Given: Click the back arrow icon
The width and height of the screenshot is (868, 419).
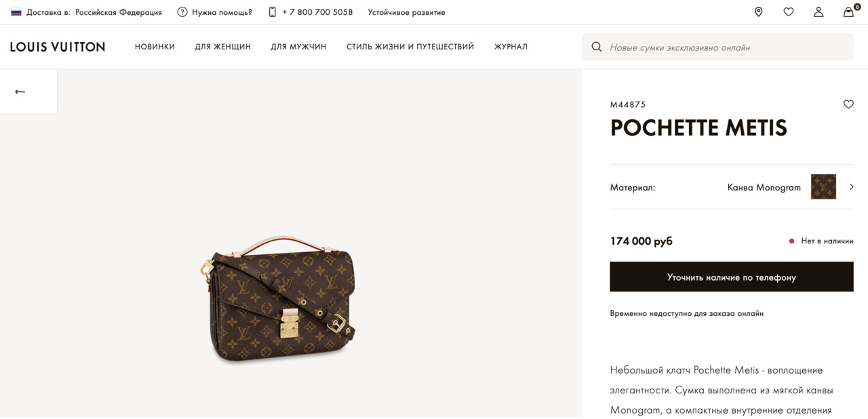Looking at the screenshot, I should [20, 92].
